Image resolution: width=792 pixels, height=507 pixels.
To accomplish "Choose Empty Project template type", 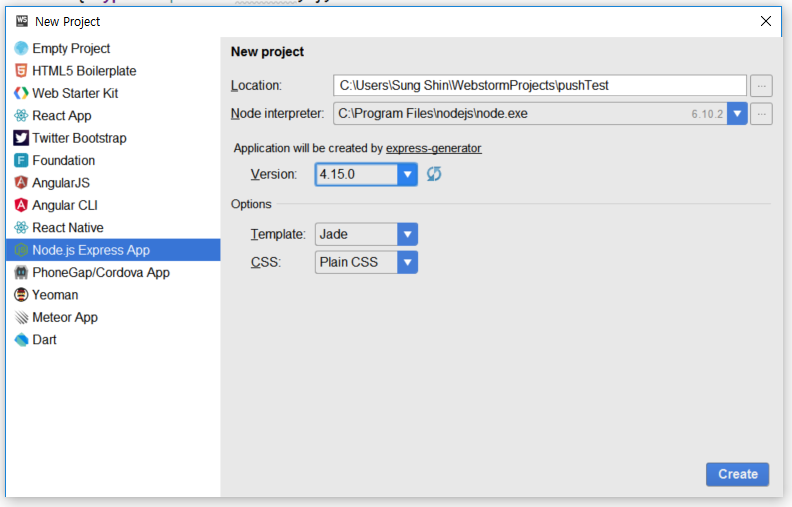I will pyautogui.click(x=113, y=48).
